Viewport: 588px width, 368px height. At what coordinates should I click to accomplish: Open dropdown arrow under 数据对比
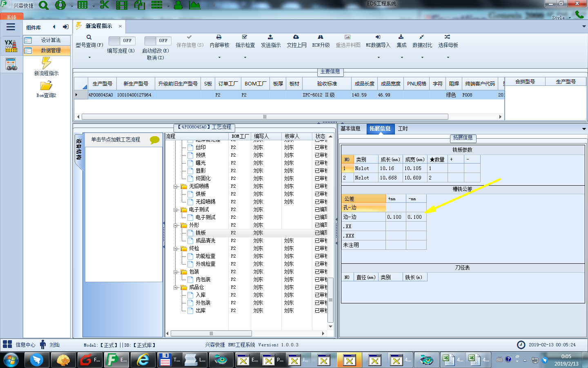tap(422, 57)
